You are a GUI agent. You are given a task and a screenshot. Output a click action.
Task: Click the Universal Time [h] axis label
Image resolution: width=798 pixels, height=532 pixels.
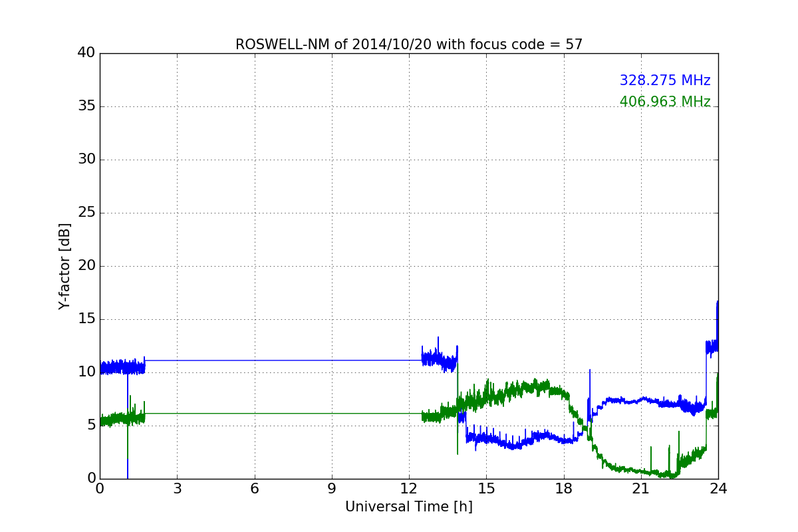pyautogui.click(x=409, y=507)
